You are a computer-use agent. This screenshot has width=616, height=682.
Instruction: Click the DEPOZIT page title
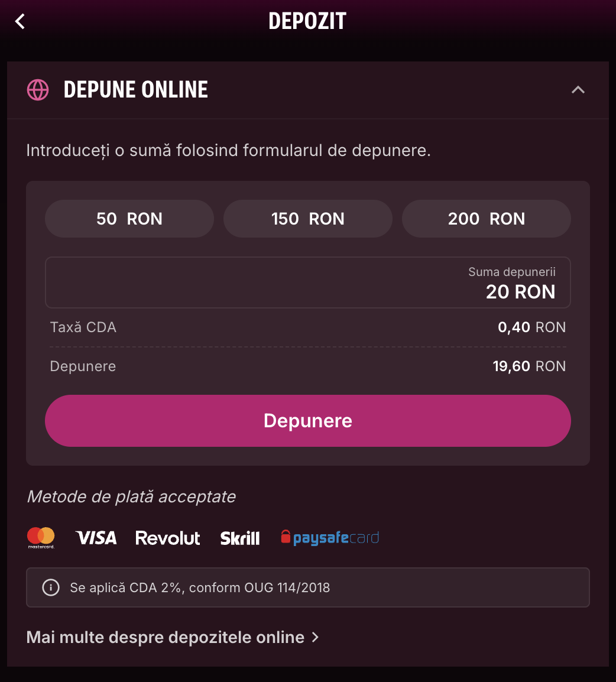pos(307,21)
